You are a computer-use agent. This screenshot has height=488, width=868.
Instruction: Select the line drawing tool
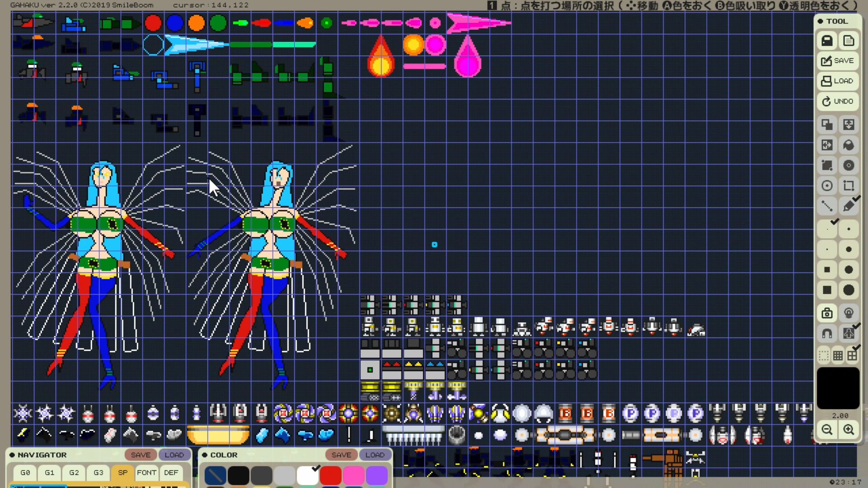(x=827, y=206)
